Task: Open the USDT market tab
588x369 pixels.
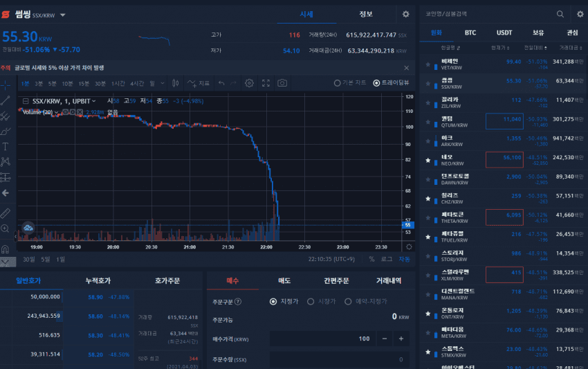Action: [x=504, y=33]
